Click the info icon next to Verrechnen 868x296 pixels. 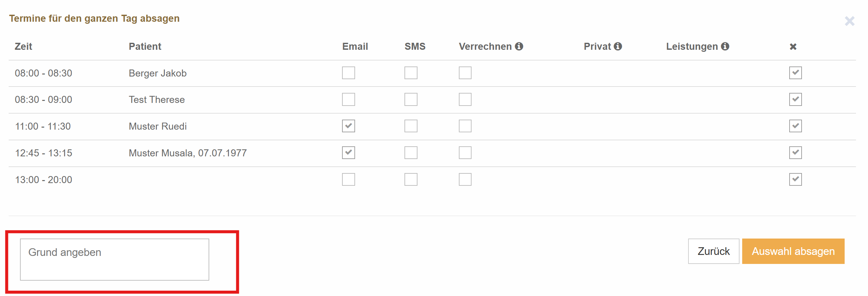519,46
